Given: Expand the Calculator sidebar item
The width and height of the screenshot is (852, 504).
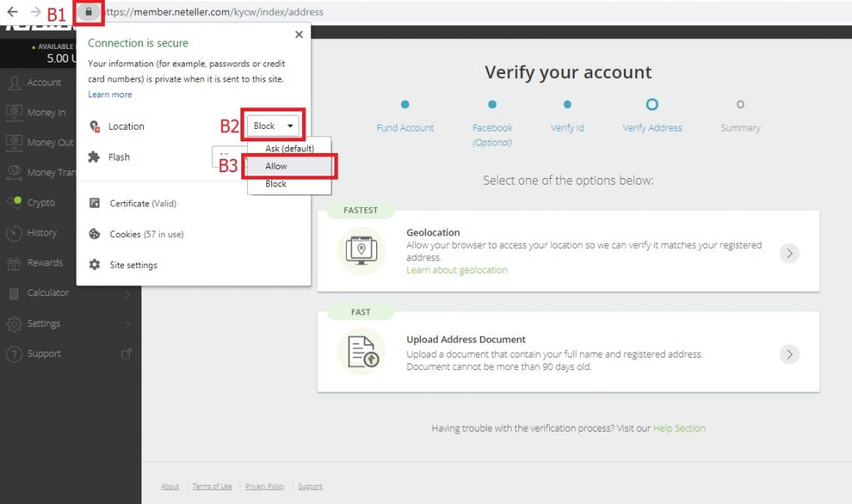Looking at the screenshot, I should pyautogui.click(x=47, y=293).
